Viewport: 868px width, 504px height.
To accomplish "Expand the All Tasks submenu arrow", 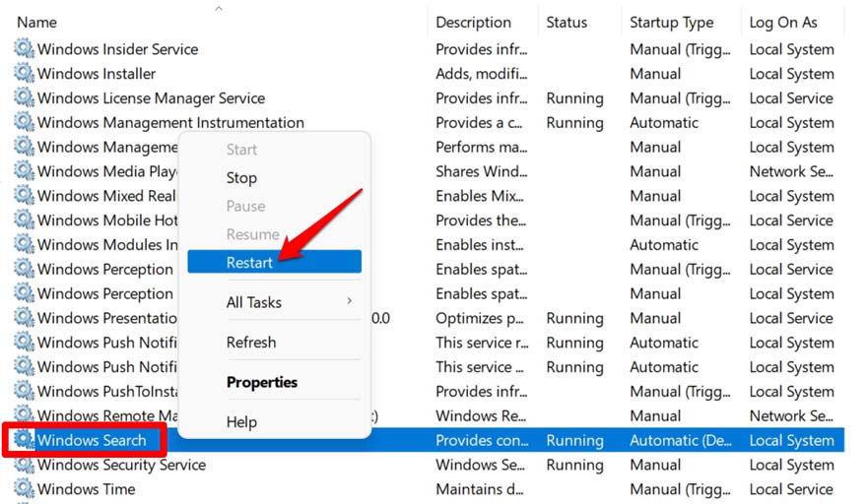I will click(349, 301).
